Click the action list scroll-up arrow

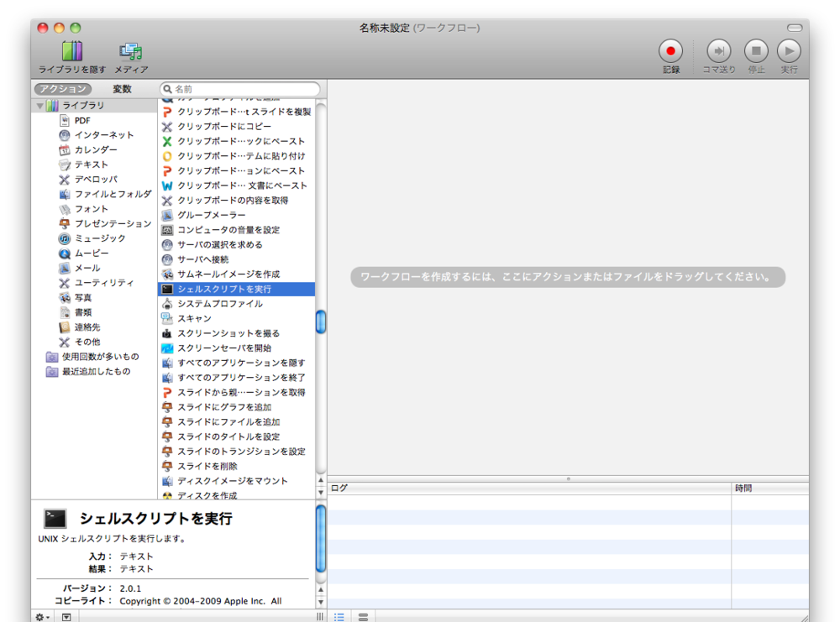pos(321,480)
